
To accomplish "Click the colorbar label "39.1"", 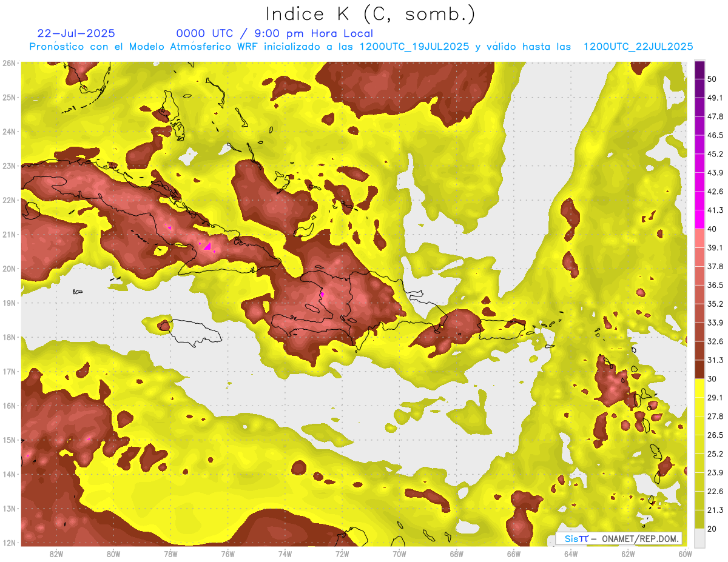I will (x=715, y=247).
